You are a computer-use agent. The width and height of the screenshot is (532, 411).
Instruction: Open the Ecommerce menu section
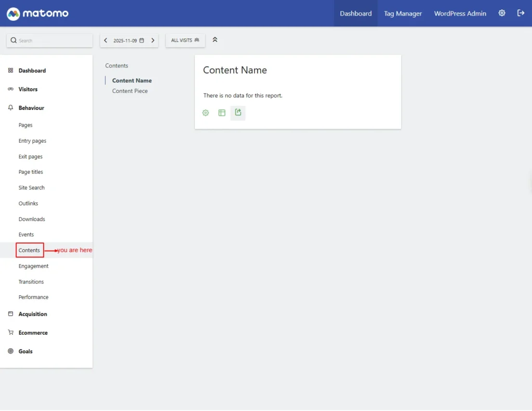(33, 333)
